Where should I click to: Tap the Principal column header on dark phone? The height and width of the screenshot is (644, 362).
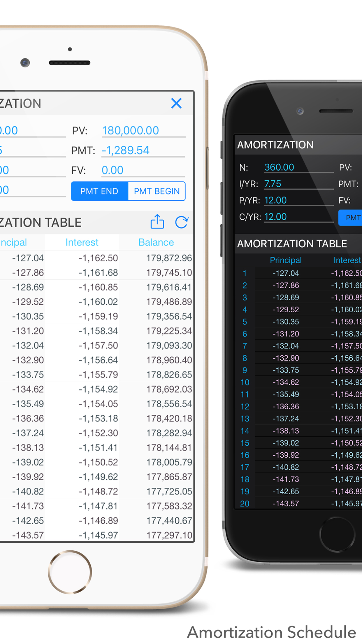click(x=286, y=260)
